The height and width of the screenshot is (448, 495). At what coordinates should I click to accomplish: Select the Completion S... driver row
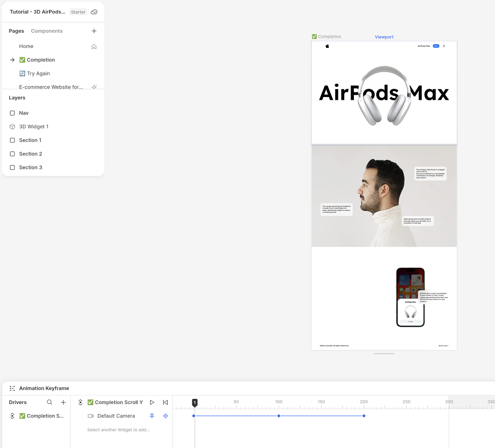click(36, 416)
